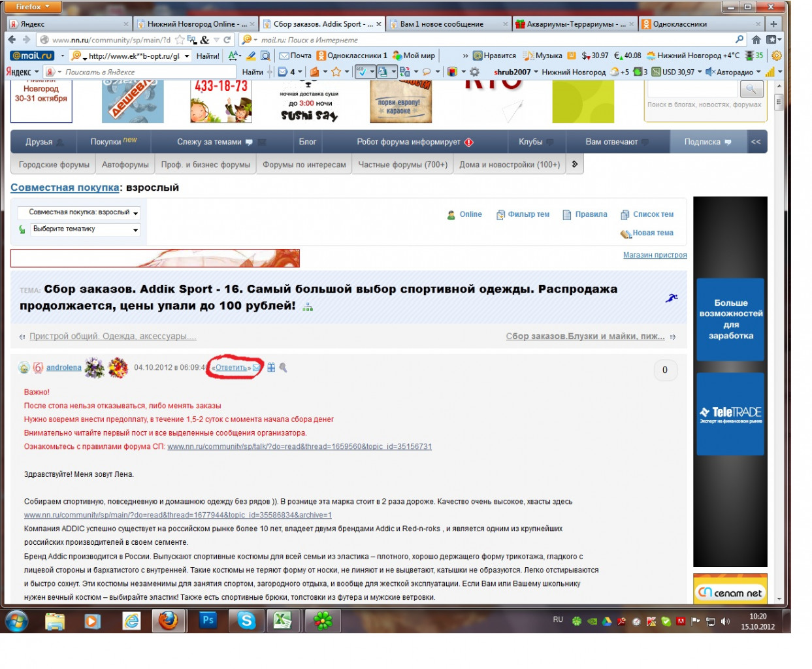This screenshot has height=669, width=812.
Task: Click Найти! on the mail.ru toolbar
Action: pyautogui.click(x=208, y=56)
